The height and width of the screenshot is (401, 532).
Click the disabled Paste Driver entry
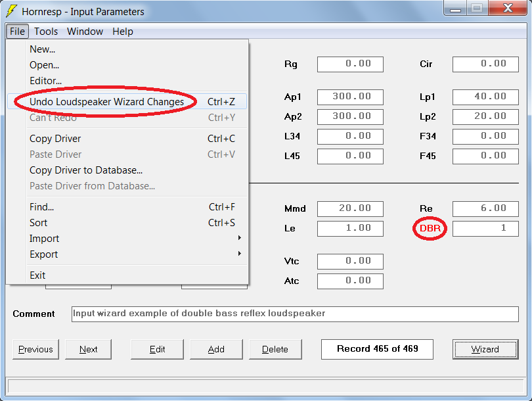coord(127,154)
